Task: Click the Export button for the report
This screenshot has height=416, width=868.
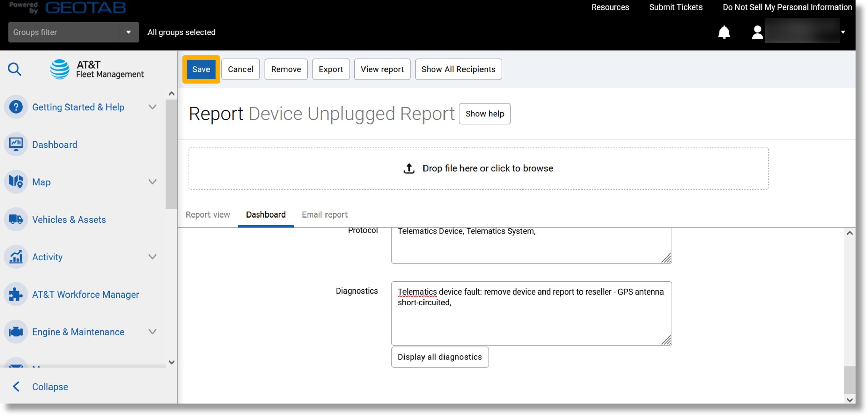Action: point(331,69)
